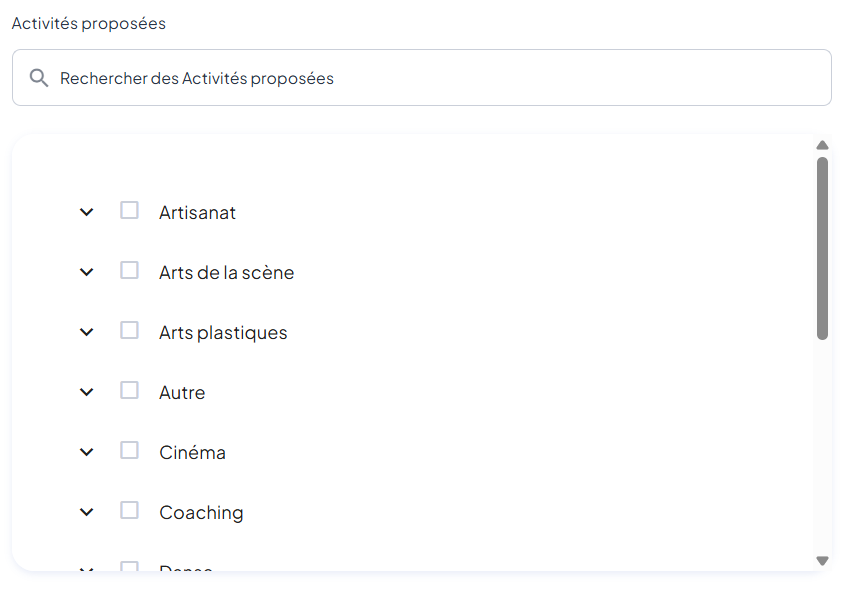
Task: Expand the Arts plastiques chevron
Action: [x=87, y=332]
